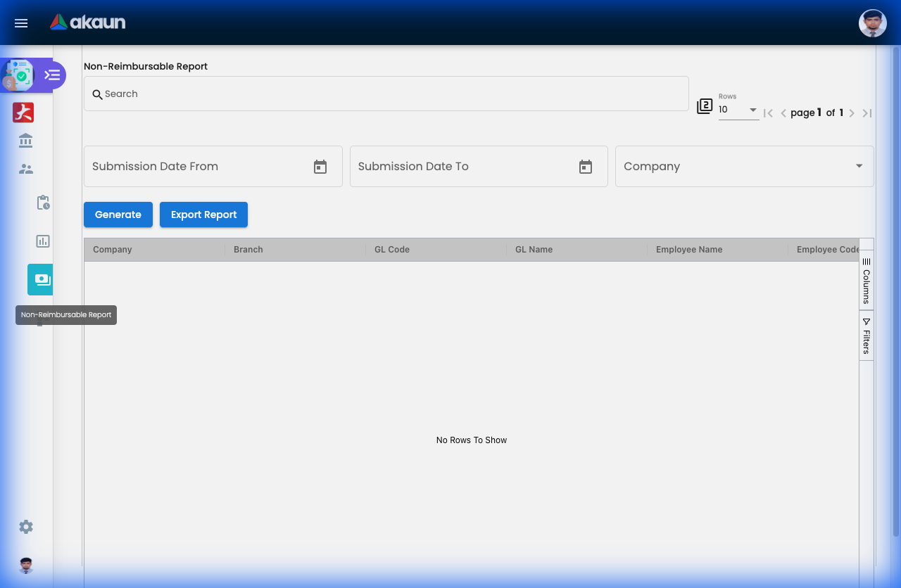Click the profile avatar in top right
Screen dimensions: 901x588
coord(872,23)
